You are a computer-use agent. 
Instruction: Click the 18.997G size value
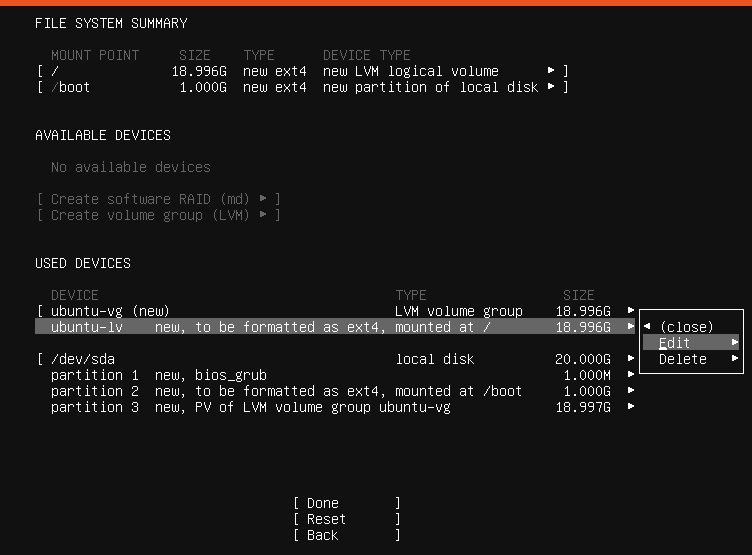[x=583, y=407]
